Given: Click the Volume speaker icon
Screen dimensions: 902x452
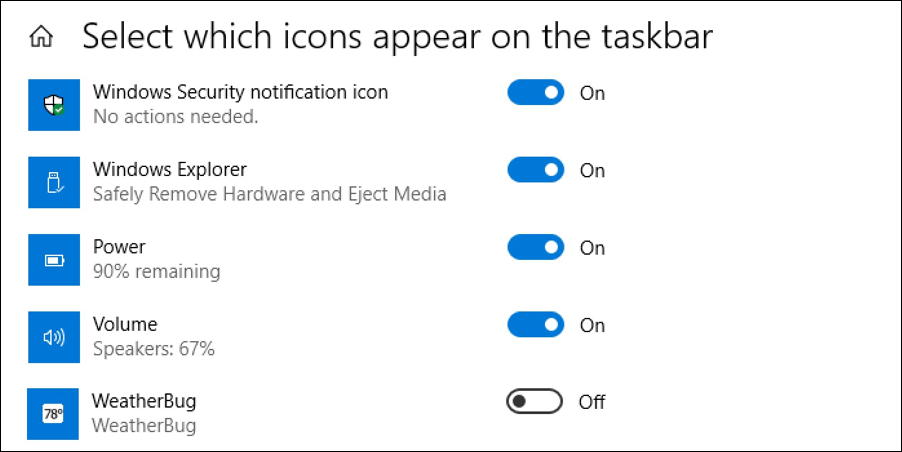Looking at the screenshot, I should click(53, 337).
